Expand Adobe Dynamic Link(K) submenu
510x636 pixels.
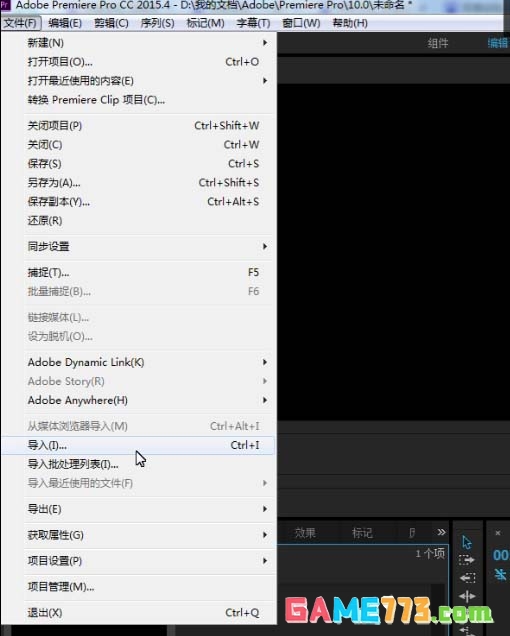138,362
